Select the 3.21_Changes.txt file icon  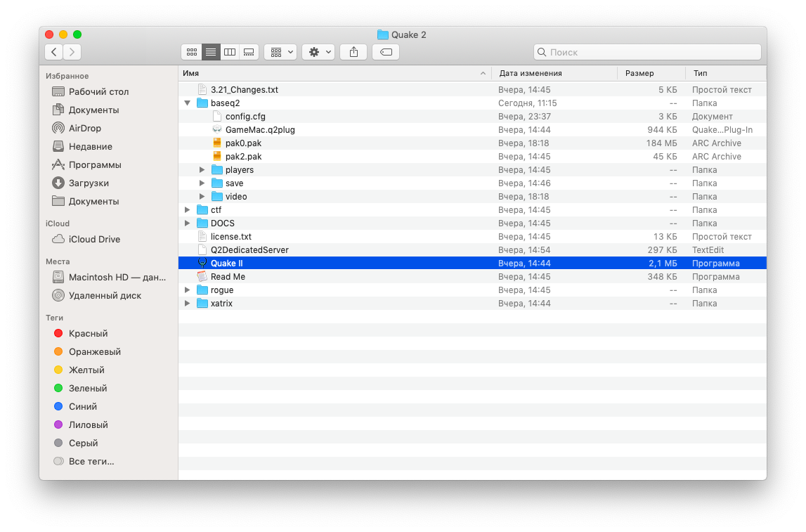(x=202, y=89)
